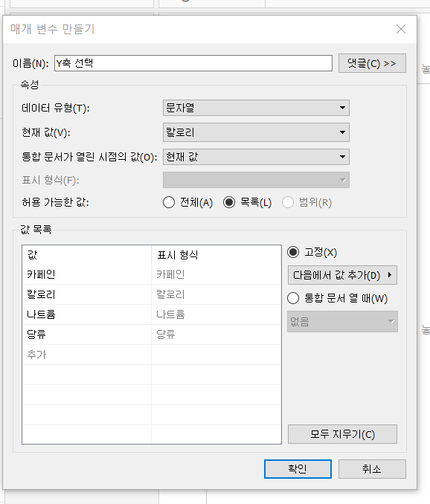Select the 칼로리 value cell in the list
This screenshot has height=504, width=430.
pyautogui.click(x=87, y=294)
